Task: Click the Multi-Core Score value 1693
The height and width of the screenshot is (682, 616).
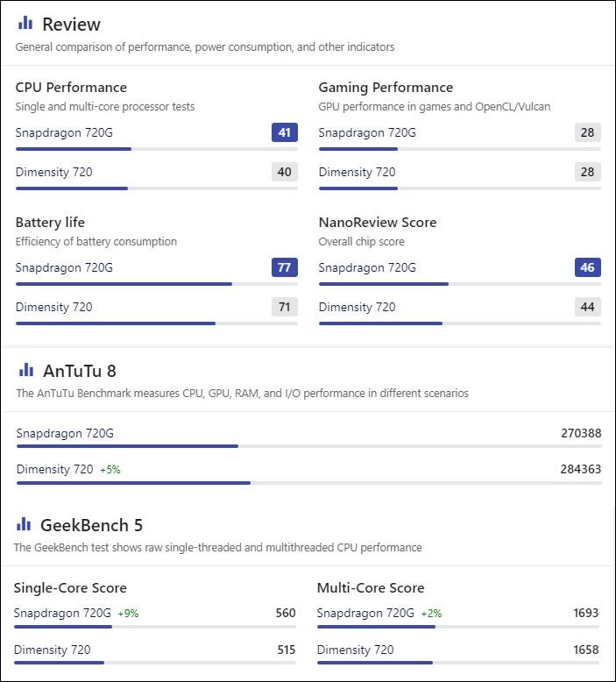Action: (586, 613)
